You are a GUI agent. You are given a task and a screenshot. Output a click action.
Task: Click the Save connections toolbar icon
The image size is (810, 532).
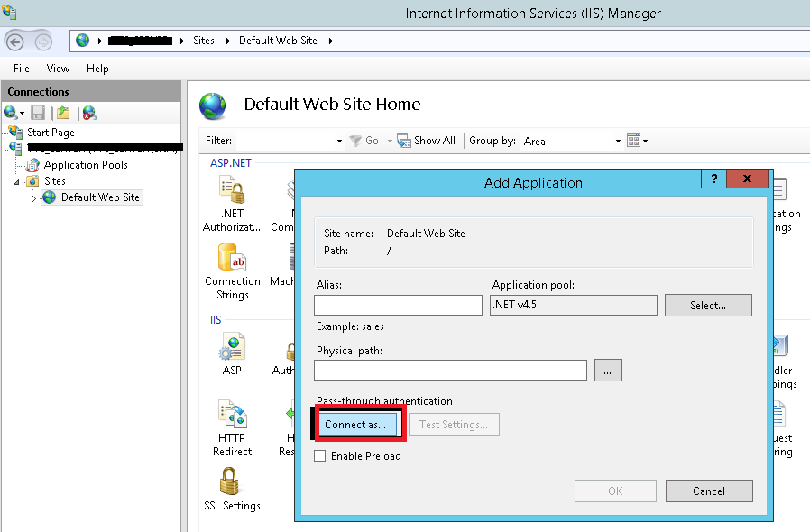pos(38,113)
